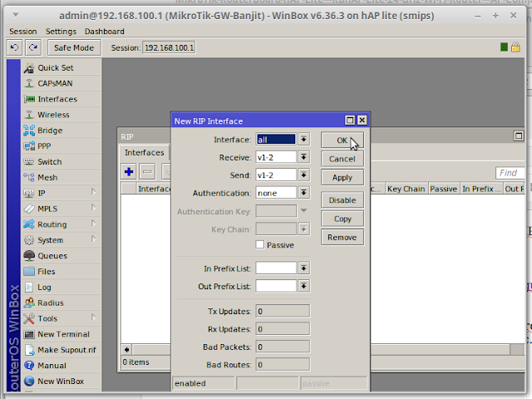Open Routing menu in sidebar

pyautogui.click(x=62, y=224)
